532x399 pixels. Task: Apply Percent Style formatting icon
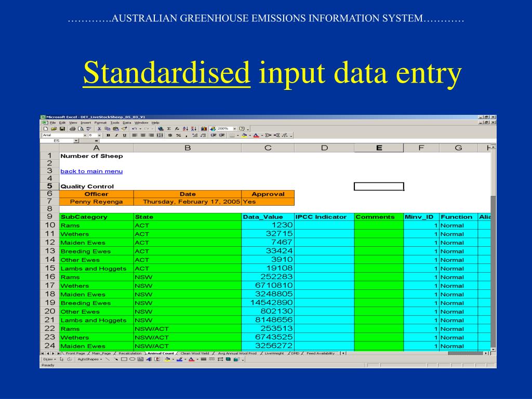pos(179,135)
